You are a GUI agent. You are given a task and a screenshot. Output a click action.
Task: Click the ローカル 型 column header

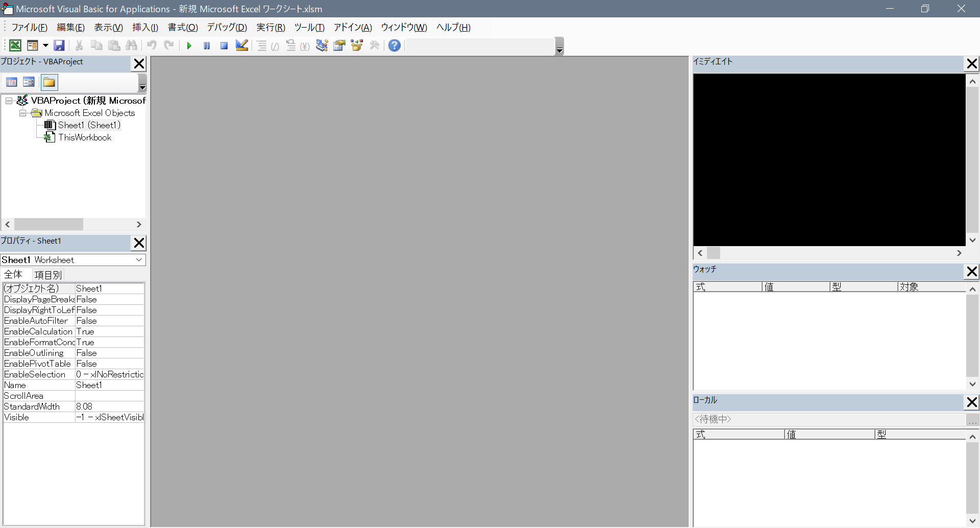tap(920, 435)
